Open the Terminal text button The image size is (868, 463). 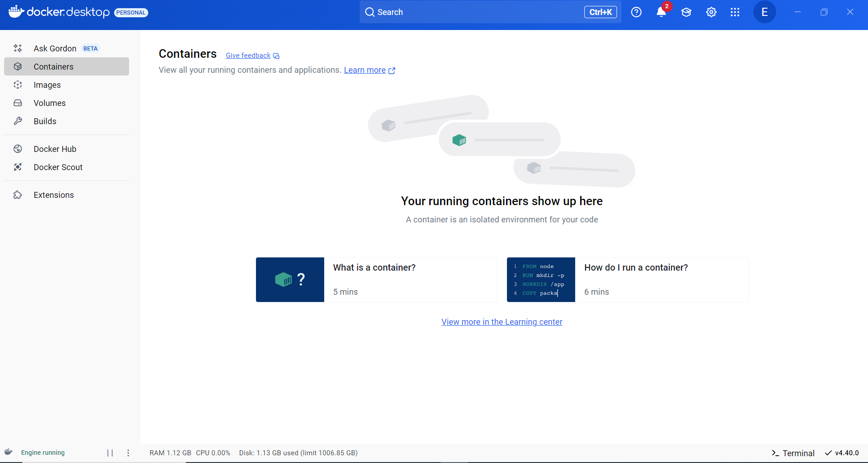click(798, 453)
